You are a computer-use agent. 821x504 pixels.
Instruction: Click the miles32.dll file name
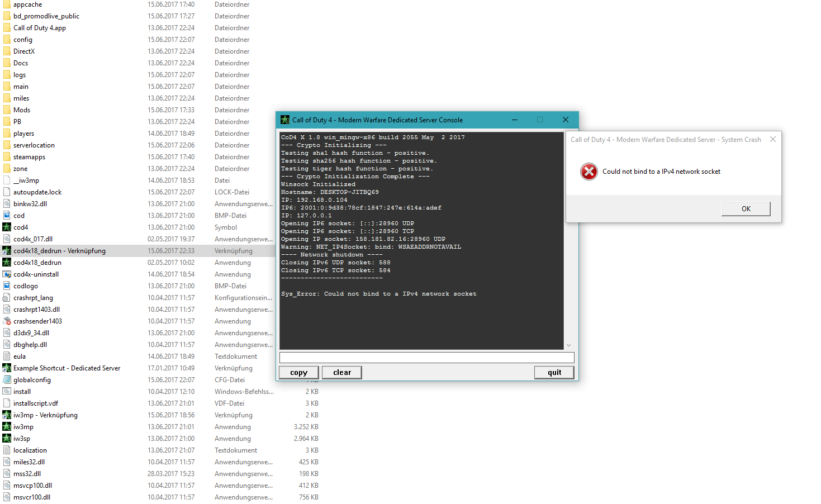coord(29,462)
